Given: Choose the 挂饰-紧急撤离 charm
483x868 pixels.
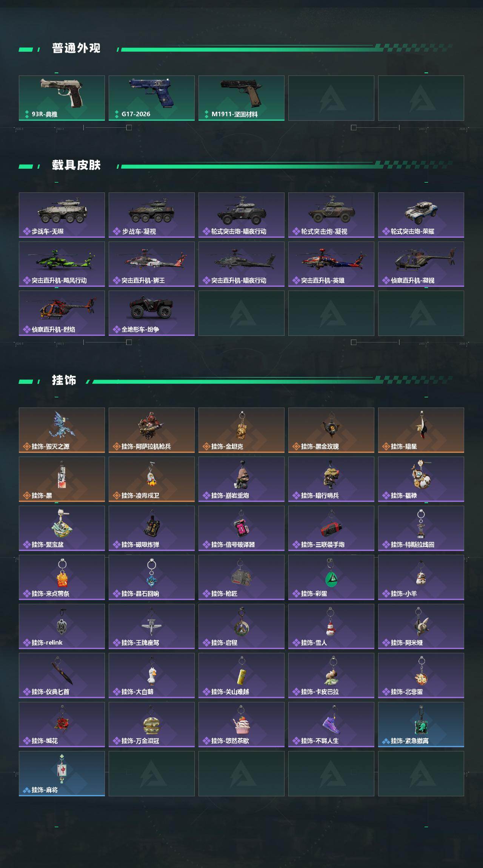Looking at the screenshot, I should (421, 725).
